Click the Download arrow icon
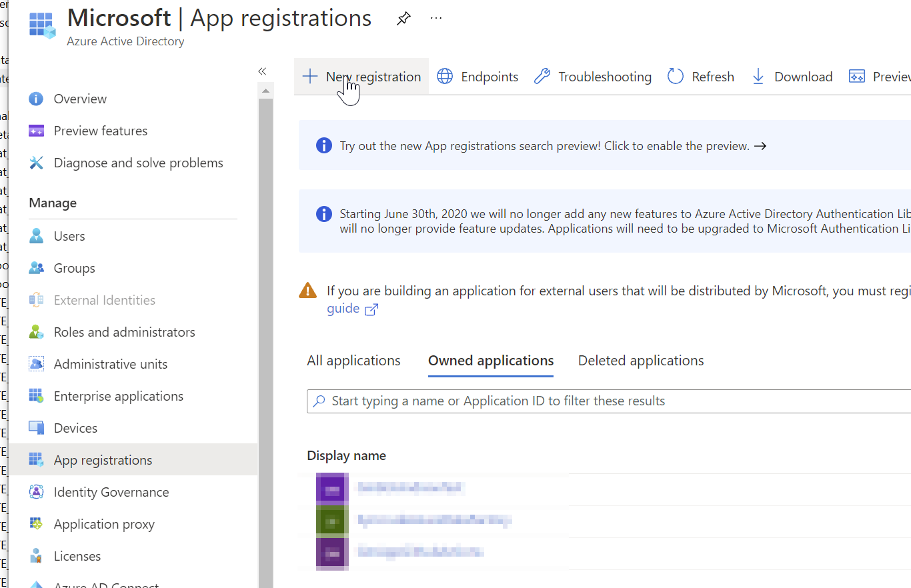 pyautogui.click(x=758, y=77)
